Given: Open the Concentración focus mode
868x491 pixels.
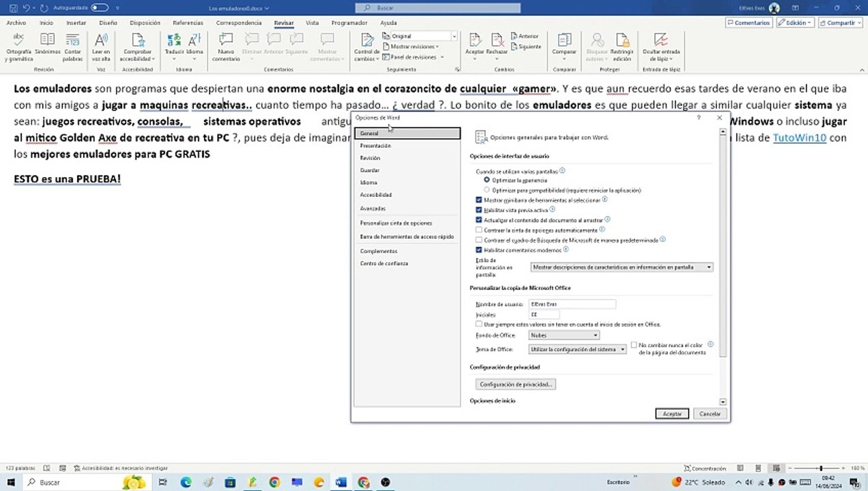Looking at the screenshot, I should pos(705,468).
